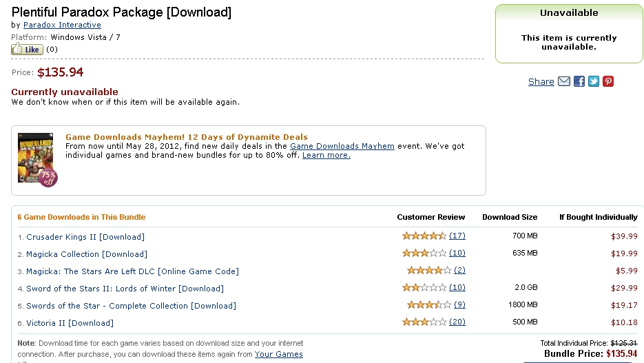View the 2 reviews for Magicka DLC
Viewport: 644px width, 363px height.
pyautogui.click(x=459, y=270)
